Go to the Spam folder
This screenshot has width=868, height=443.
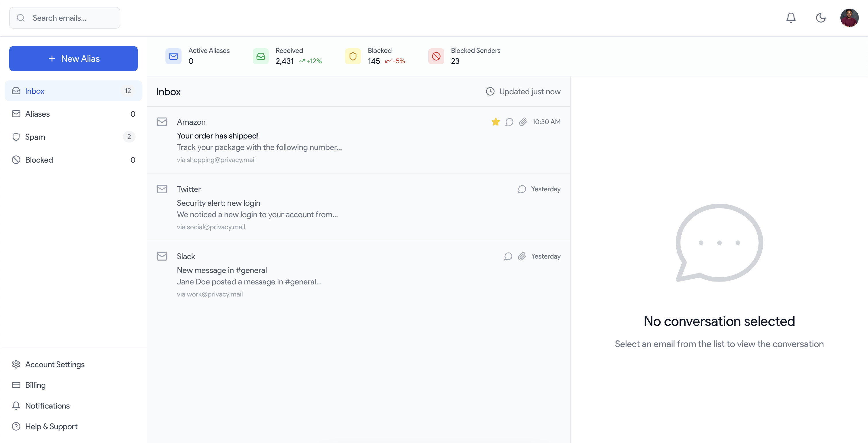click(x=74, y=137)
